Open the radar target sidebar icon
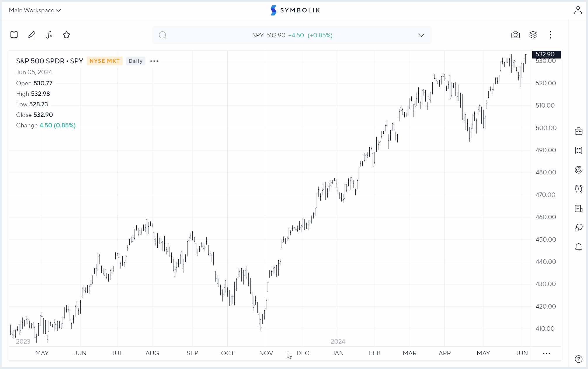The image size is (588, 369). [579, 170]
